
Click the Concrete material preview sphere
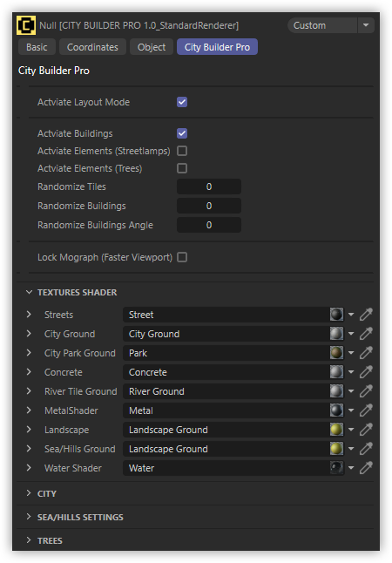(x=336, y=372)
